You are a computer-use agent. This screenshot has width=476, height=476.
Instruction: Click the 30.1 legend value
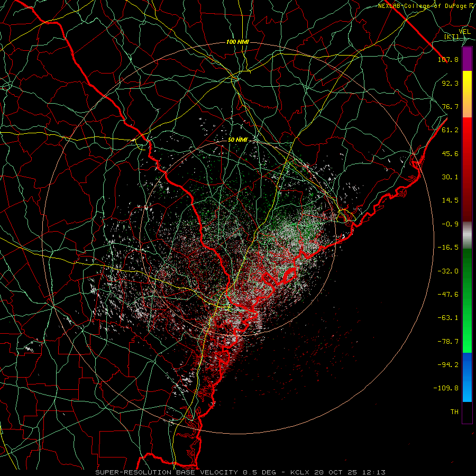pos(450,177)
